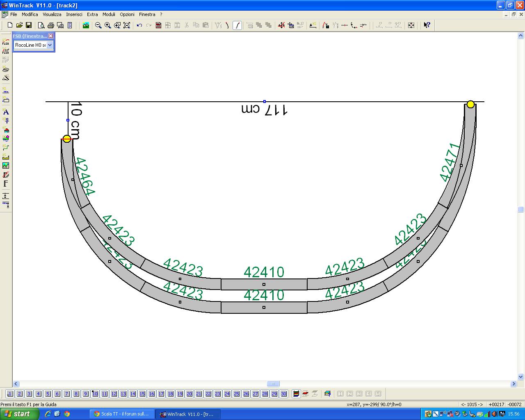The image size is (525, 420).
Task: Open the context help pointer
Action: click(x=427, y=25)
